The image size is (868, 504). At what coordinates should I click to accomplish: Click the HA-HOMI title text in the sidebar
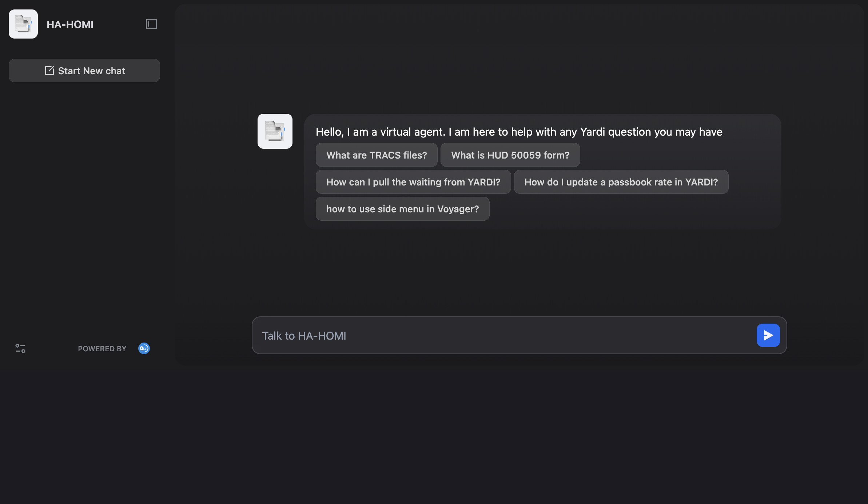point(70,24)
